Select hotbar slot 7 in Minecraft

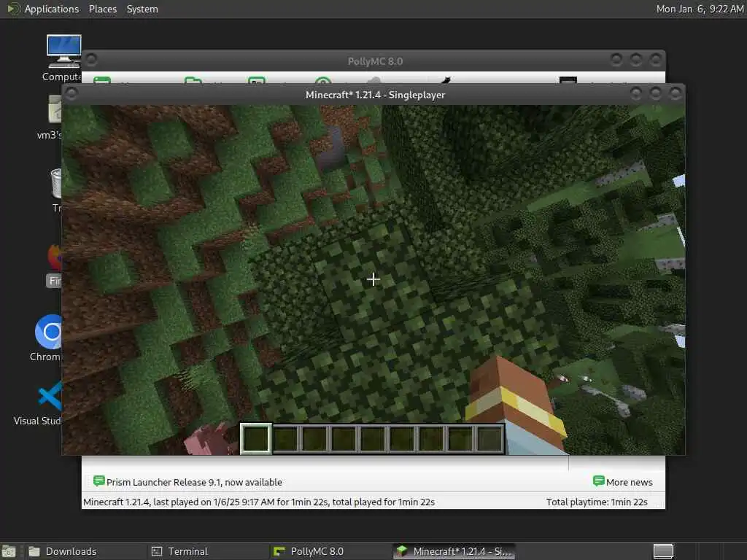click(x=431, y=438)
